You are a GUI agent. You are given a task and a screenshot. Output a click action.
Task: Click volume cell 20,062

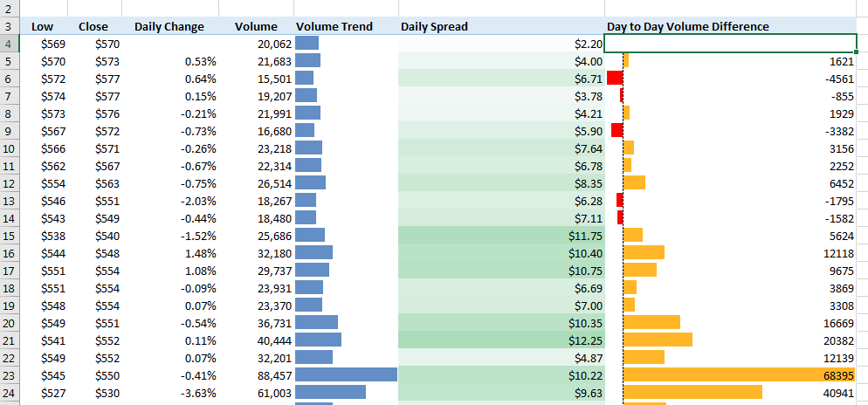click(x=257, y=43)
